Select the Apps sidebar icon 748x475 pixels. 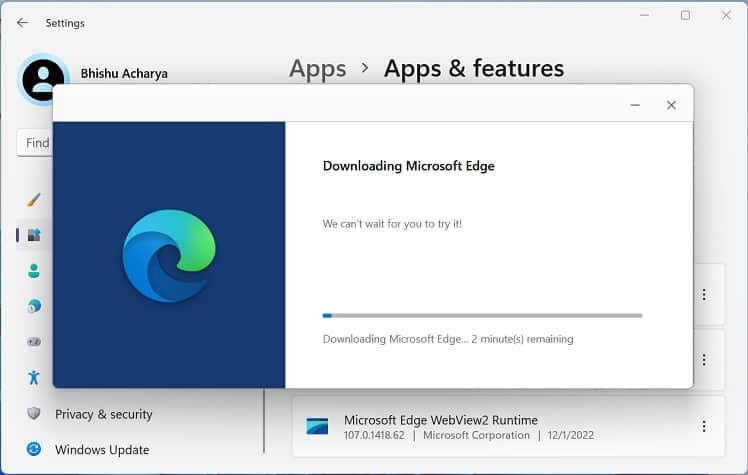34,235
